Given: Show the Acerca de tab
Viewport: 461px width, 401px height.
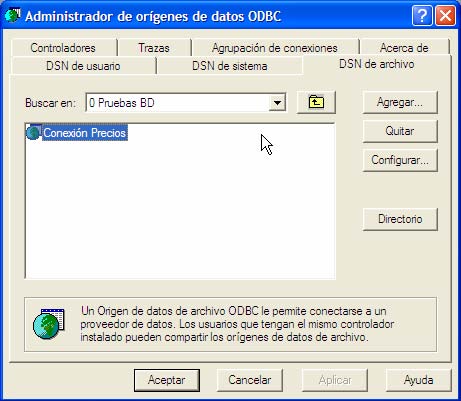Looking at the screenshot, I should click(404, 48).
